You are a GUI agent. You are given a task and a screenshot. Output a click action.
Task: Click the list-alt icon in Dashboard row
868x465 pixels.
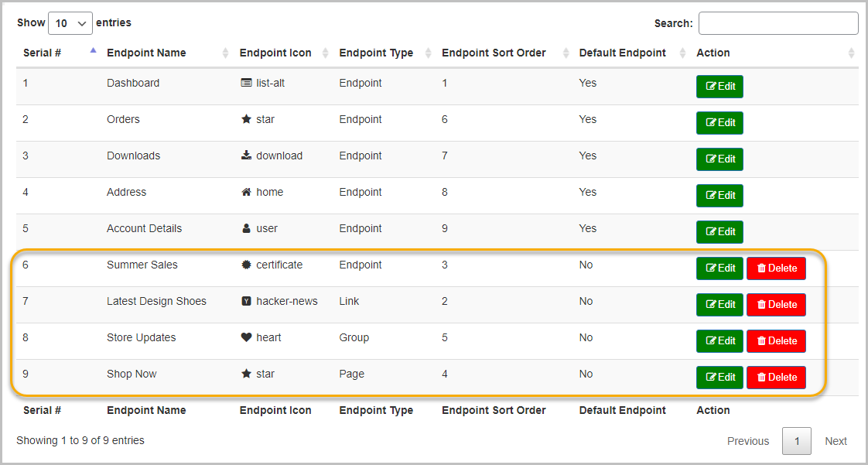[x=247, y=83]
